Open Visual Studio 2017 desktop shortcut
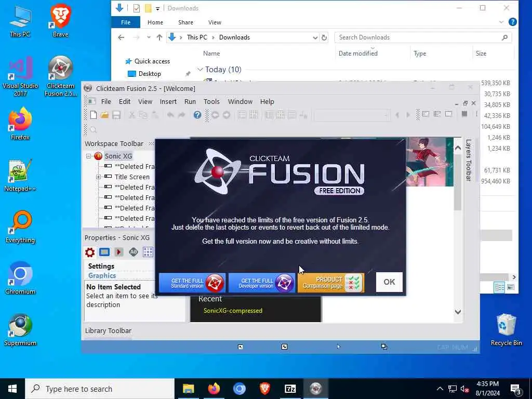532x399 pixels. [x=20, y=76]
